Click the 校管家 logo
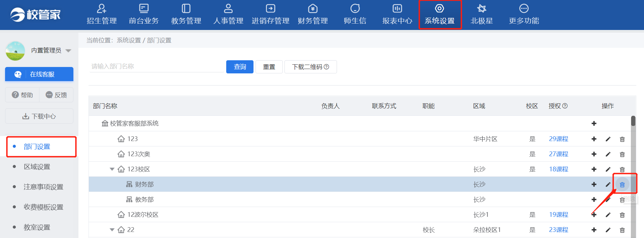 [x=36, y=14]
